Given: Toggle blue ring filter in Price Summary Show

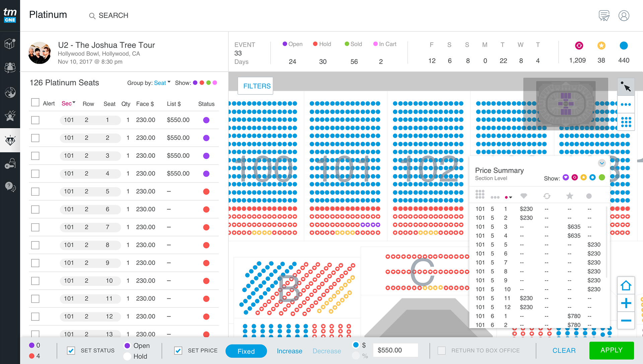Looking at the screenshot, I should (x=592, y=177).
